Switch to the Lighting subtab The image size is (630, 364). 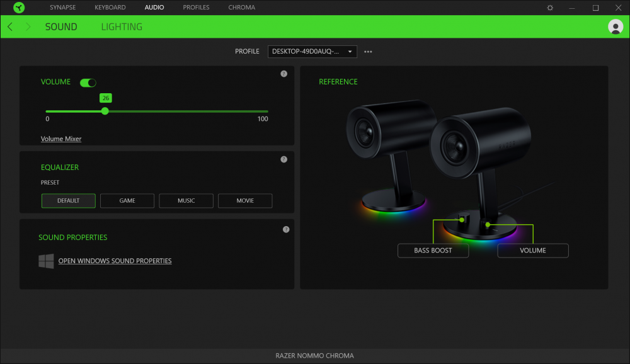[x=122, y=27]
